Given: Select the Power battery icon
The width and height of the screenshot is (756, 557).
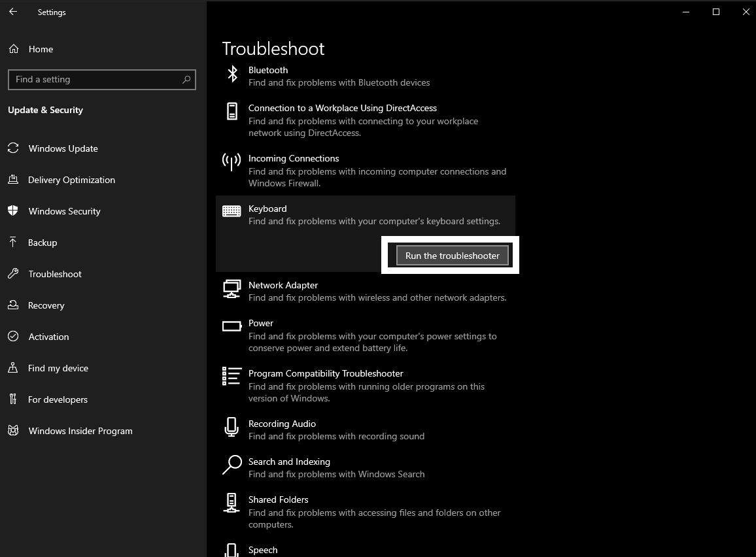Looking at the screenshot, I should [x=231, y=326].
